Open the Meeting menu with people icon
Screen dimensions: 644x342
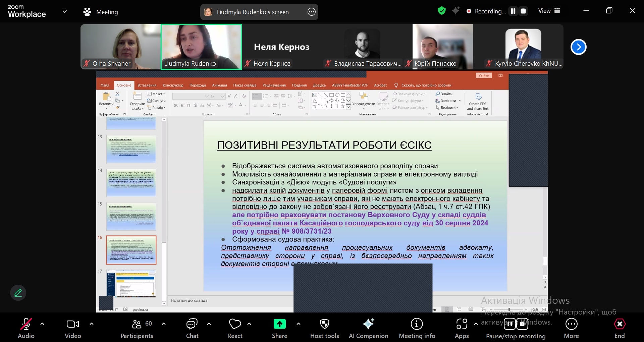coord(101,12)
